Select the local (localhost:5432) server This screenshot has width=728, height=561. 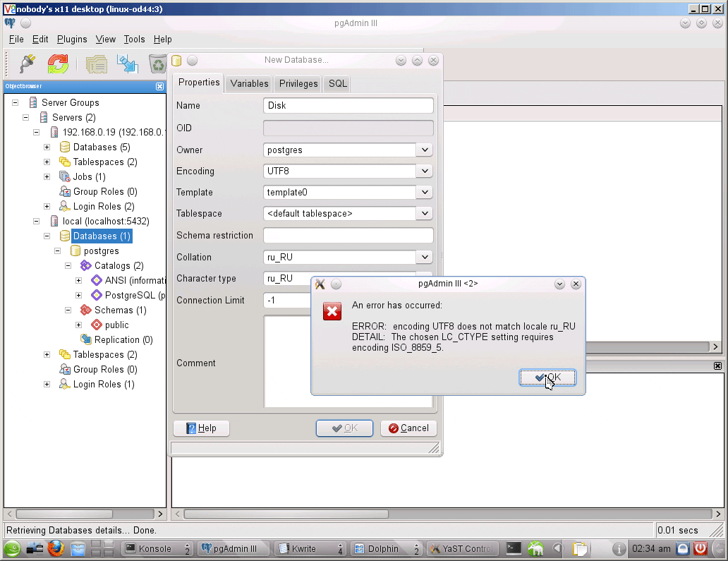106,222
